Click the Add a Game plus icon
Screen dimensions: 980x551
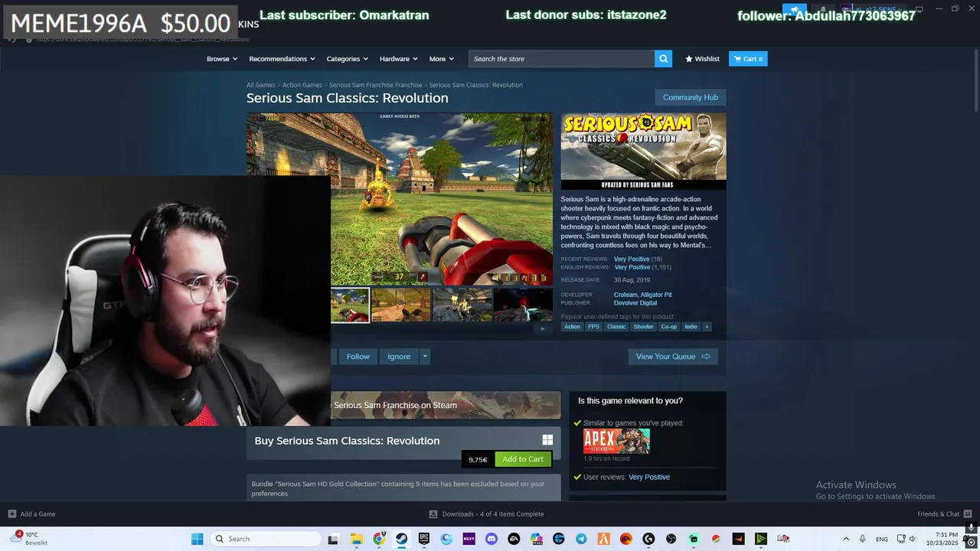(11, 514)
